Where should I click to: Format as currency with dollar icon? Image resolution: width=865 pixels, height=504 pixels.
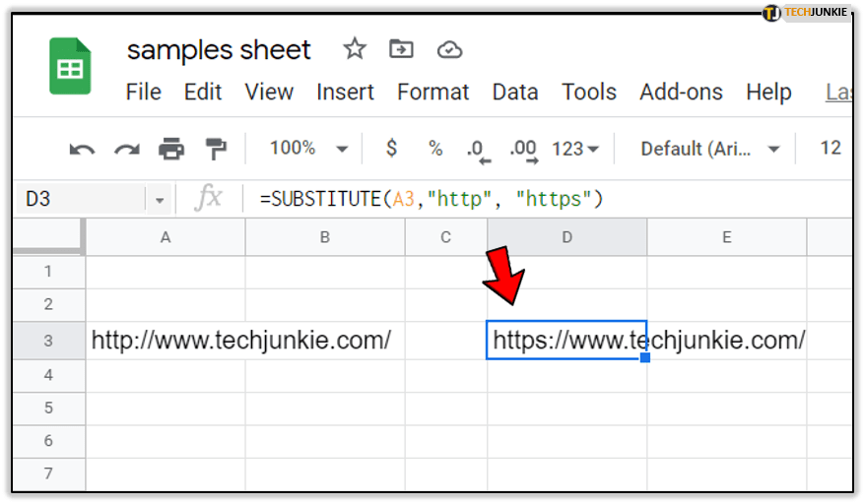[x=391, y=149]
